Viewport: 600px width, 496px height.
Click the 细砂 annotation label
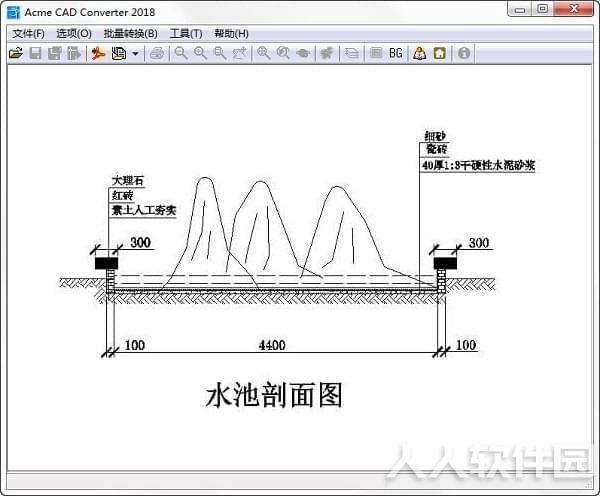pos(435,136)
